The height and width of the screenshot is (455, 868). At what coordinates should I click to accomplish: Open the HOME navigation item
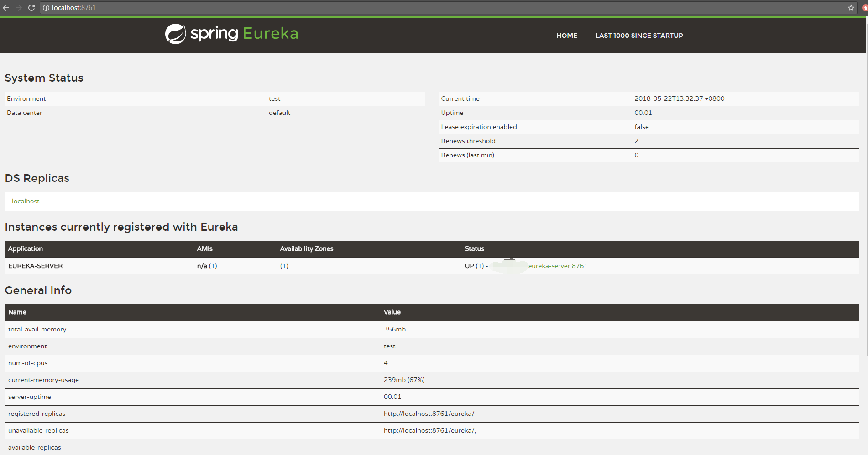click(567, 36)
